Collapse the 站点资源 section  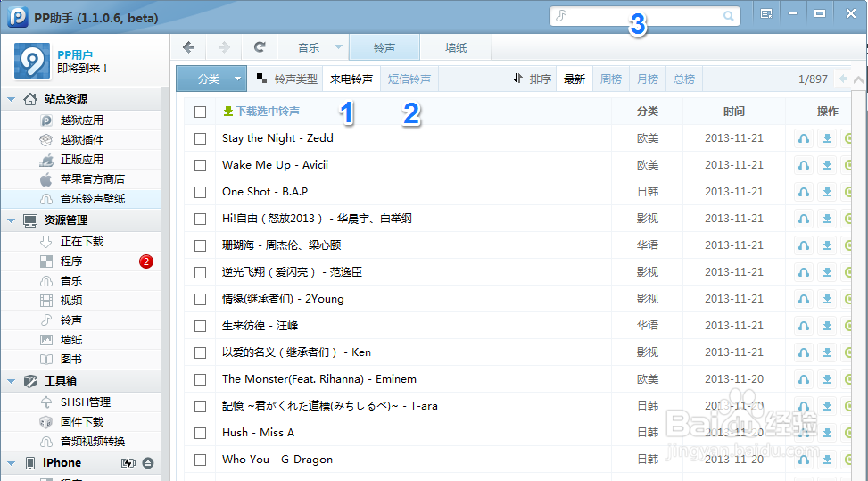11,99
